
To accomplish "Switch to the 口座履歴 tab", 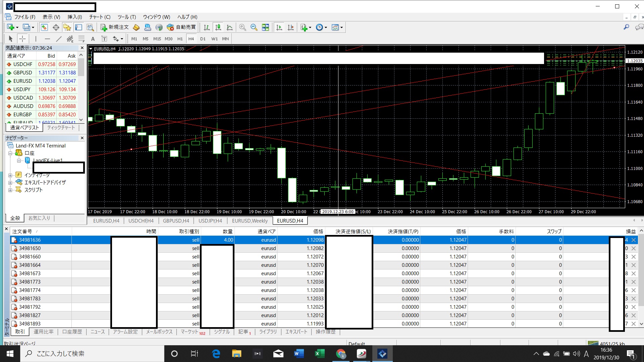I will [x=72, y=332].
